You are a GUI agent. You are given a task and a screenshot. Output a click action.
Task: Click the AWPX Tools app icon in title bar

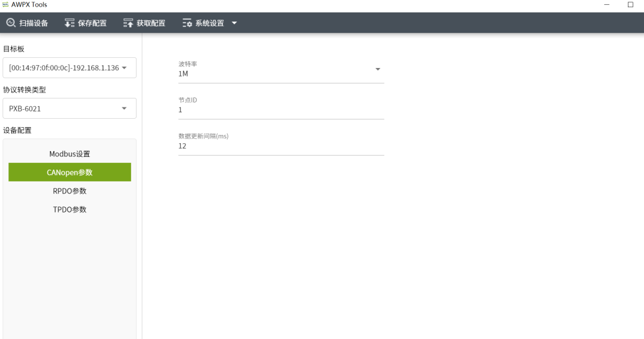tap(5, 5)
